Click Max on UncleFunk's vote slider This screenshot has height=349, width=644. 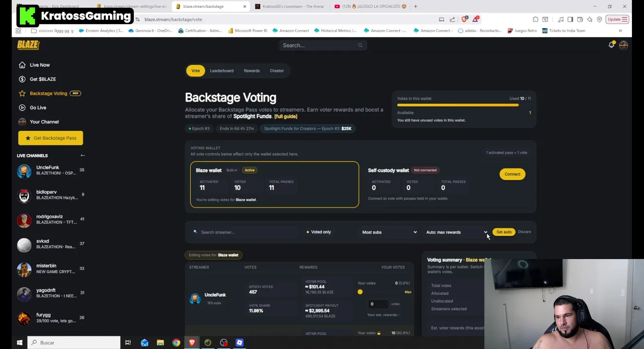[408, 292]
